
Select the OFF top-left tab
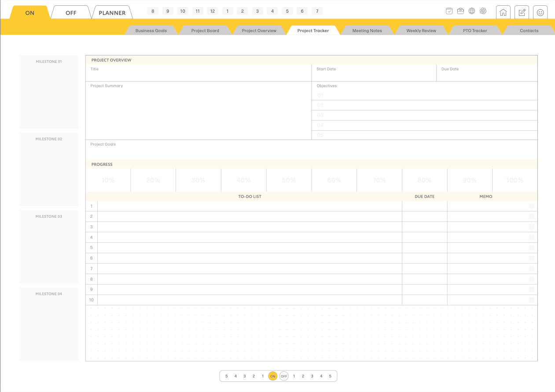[x=71, y=13]
